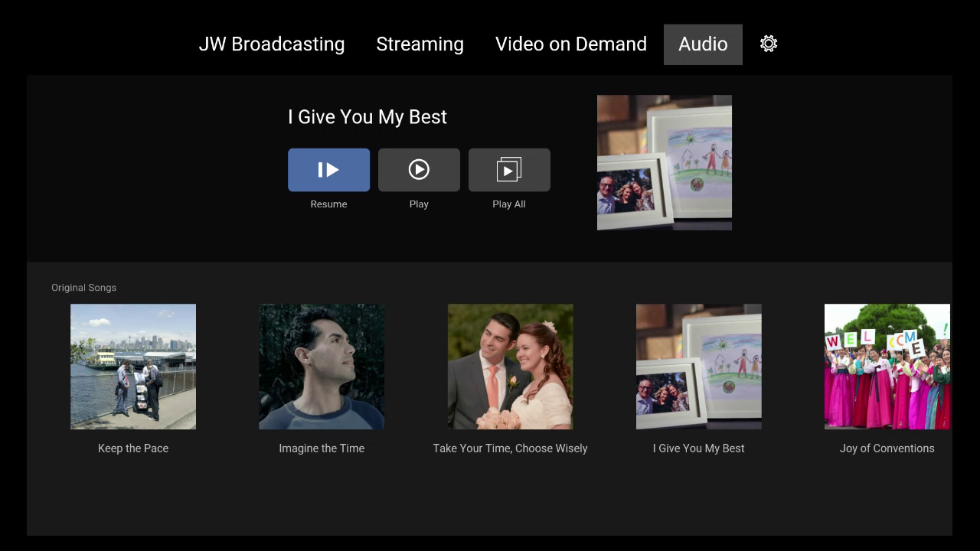Screen dimensions: 980x551
Task: Click the 'Keep the Pace' title text
Action: coord(133,448)
